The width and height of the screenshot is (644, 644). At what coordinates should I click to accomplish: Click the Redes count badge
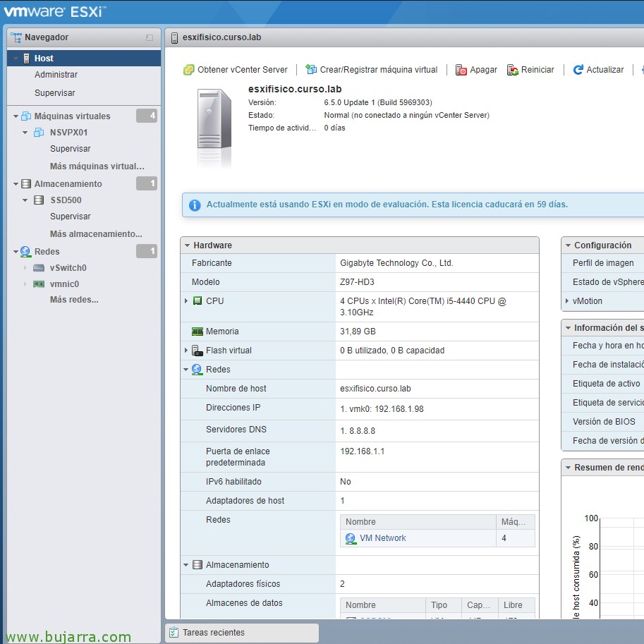click(147, 251)
